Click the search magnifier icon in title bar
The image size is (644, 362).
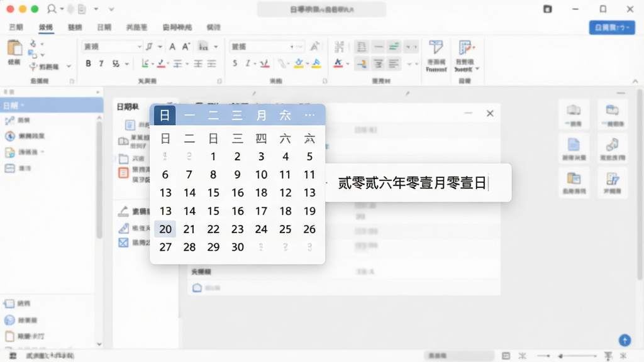52,9
